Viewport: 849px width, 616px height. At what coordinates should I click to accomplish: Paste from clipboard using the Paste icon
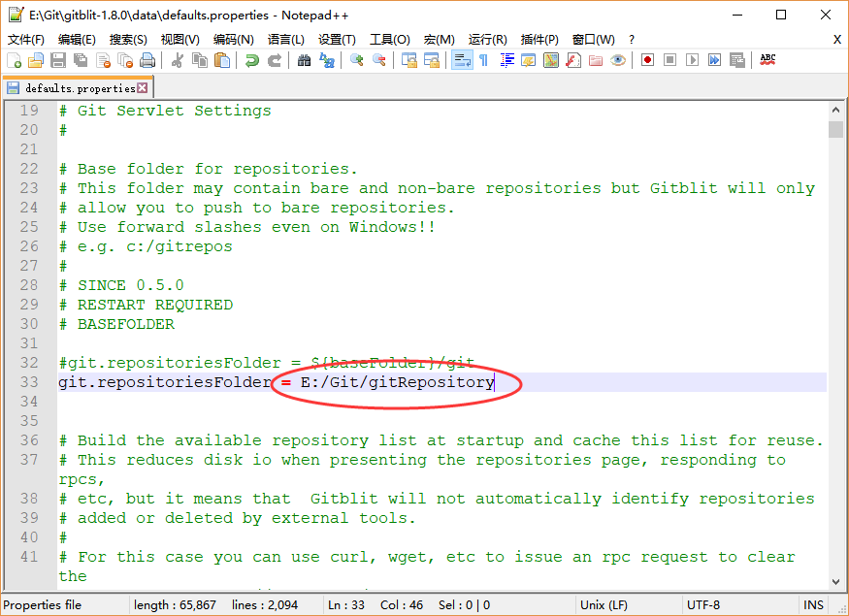(222, 60)
